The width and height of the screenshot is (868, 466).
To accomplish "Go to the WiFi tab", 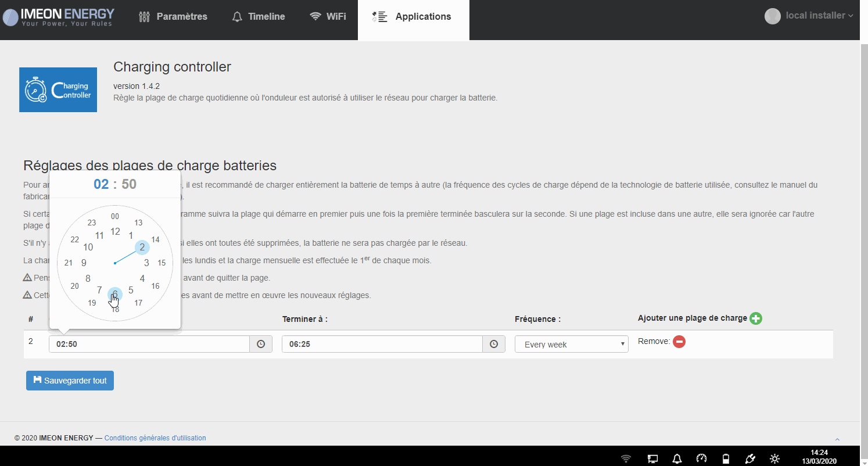I will pos(328,17).
